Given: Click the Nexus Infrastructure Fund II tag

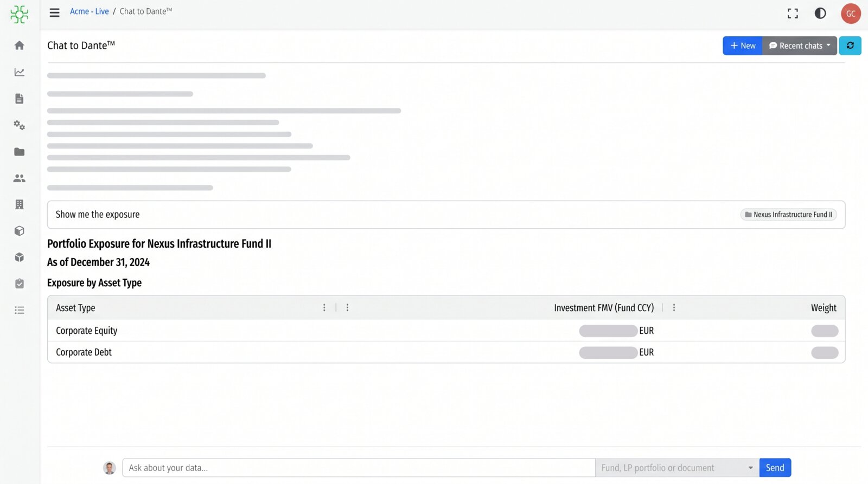Looking at the screenshot, I should (789, 215).
